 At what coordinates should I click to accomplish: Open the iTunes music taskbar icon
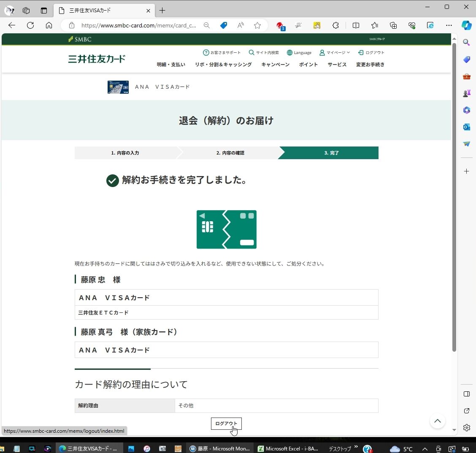146,448
